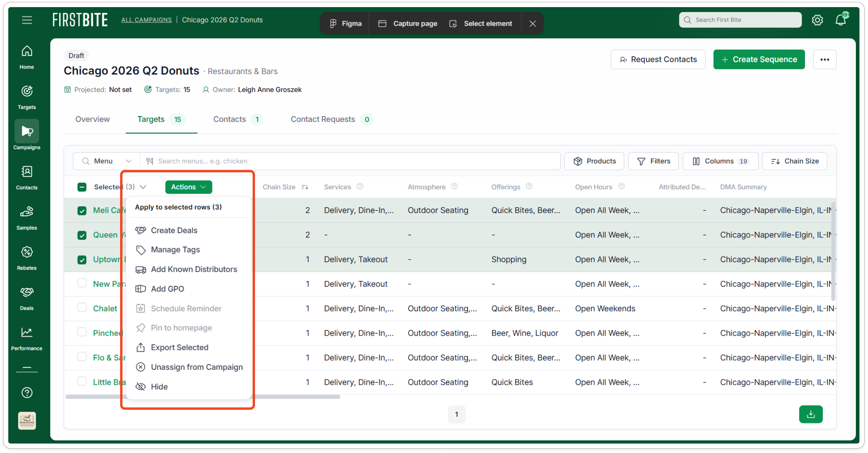Check the New Pa... row checkbox
The width and height of the screenshot is (868, 453).
pyautogui.click(x=82, y=283)
